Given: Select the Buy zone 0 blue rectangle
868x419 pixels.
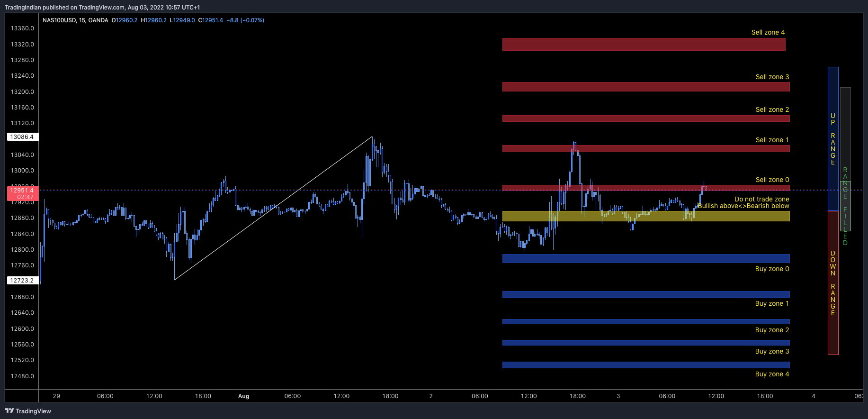Looking at the screenshot, I should tap(646, 258).
